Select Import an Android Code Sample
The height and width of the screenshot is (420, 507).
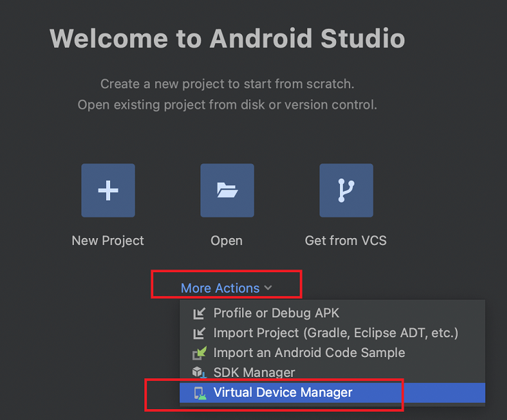(x=333, y=353)
